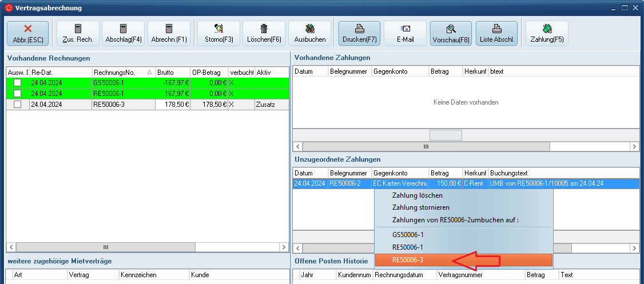644x284 pixels.
Task: Open Zahlung(F5) payment dialog
Action: tap(547, 34)
